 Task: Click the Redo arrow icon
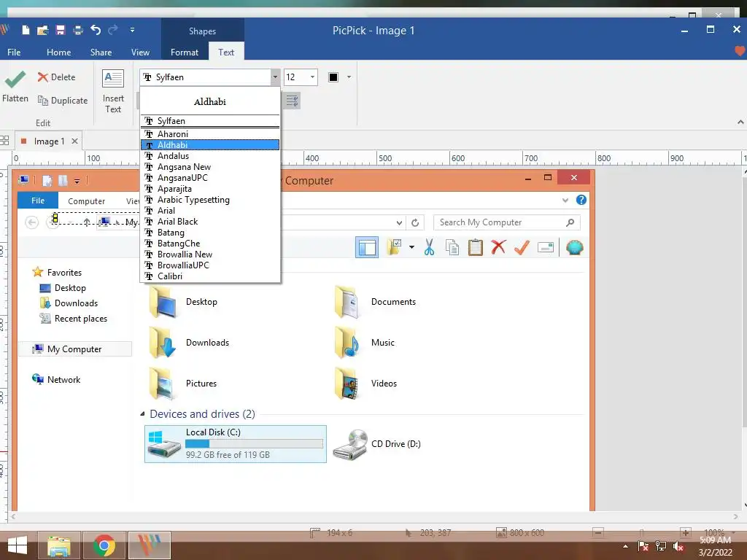113,31
